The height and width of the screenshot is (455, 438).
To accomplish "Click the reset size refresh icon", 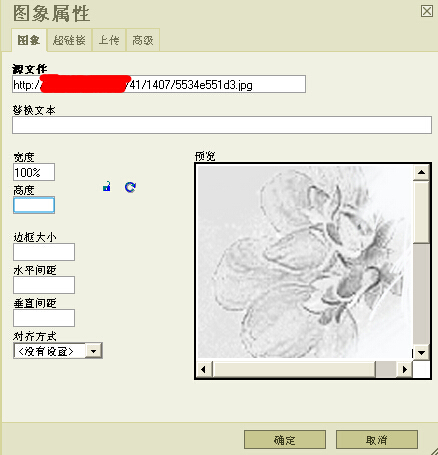I will point(130,187).
